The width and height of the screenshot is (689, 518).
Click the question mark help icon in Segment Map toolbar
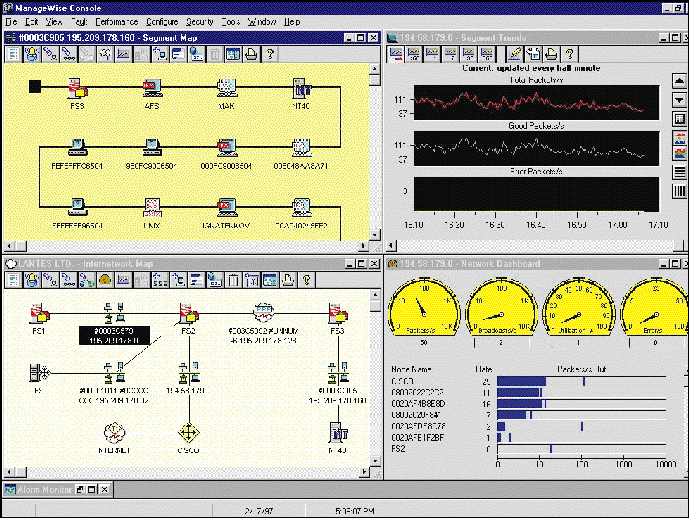pyautogui.click(x=270, y=54)
